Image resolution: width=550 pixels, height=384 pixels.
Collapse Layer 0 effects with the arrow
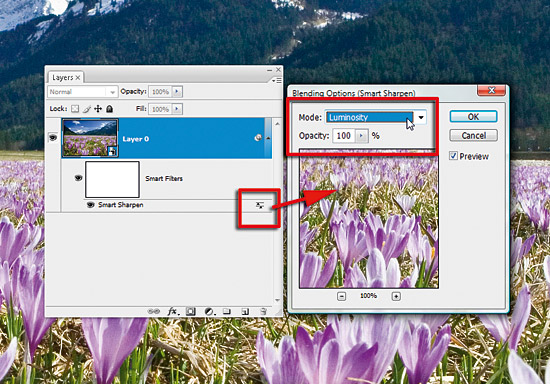(268, 138)
